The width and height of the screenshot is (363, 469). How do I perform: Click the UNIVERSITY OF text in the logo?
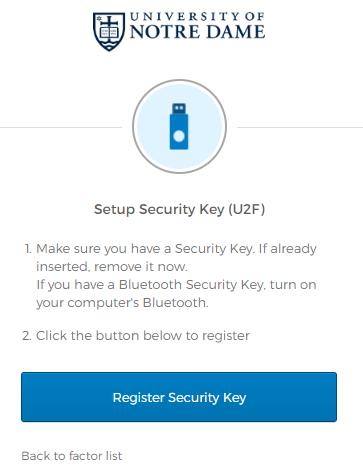tap(197, 17)
